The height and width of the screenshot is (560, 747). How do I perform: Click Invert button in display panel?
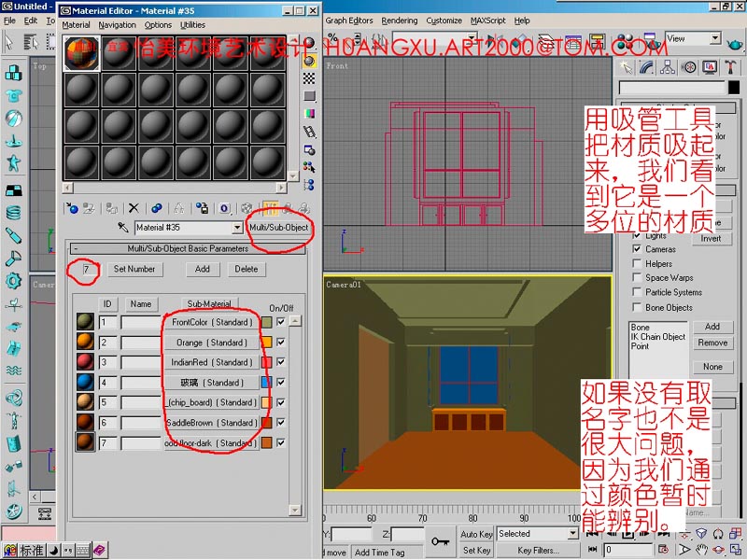coord(711,239)
